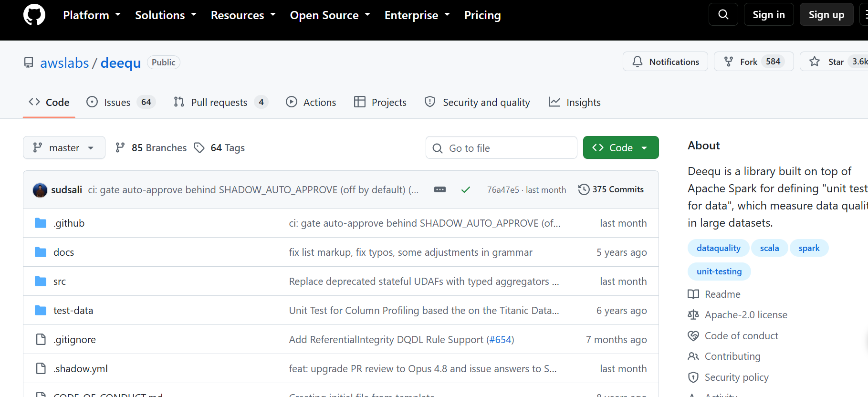Screen dimensions: 868x397
Task: Open the Actions tab
Action: click(311, 102)
